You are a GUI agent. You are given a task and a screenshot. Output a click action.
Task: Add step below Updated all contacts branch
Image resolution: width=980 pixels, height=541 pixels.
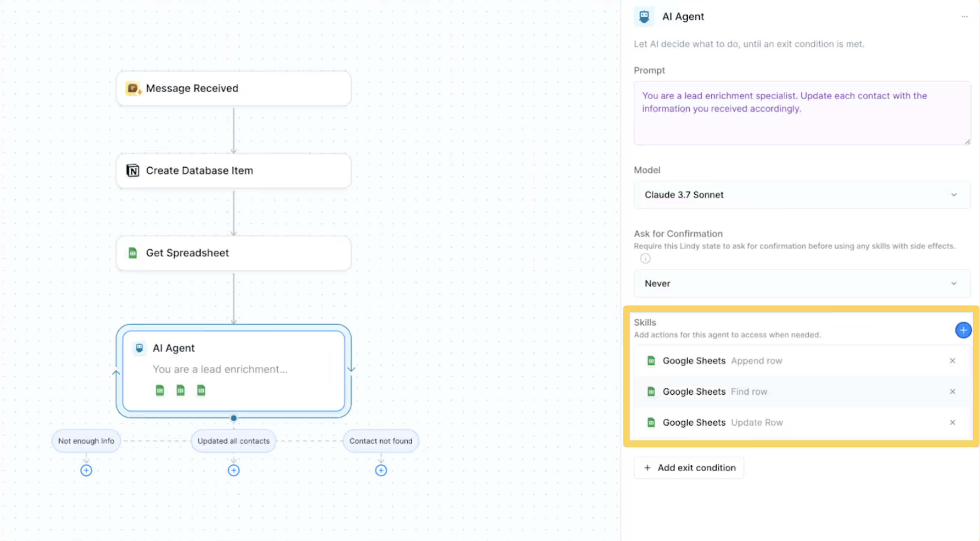pyautogui.click(x=233, y=470)
